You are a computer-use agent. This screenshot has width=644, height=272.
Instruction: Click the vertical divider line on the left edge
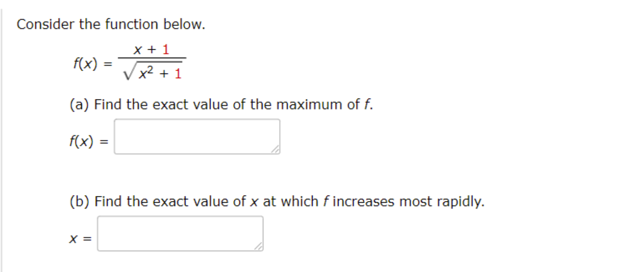coord(3,136)
